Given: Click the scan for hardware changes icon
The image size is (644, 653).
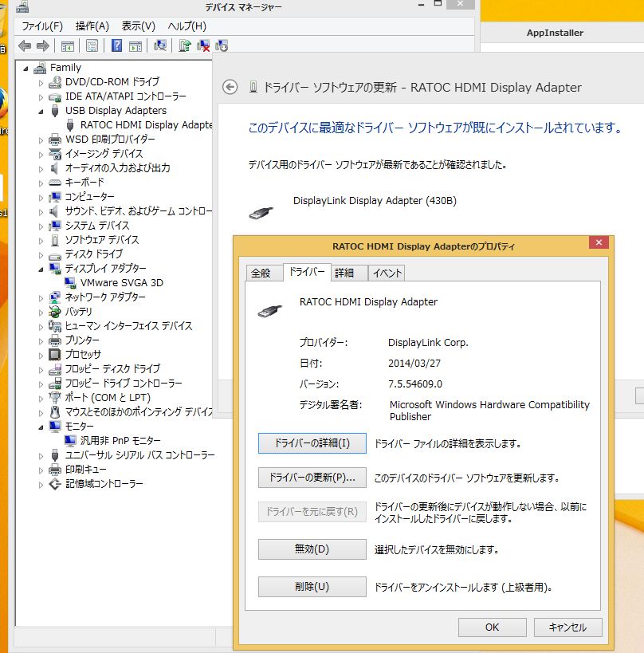Looking at the screenshot, I should coord(160,45).
